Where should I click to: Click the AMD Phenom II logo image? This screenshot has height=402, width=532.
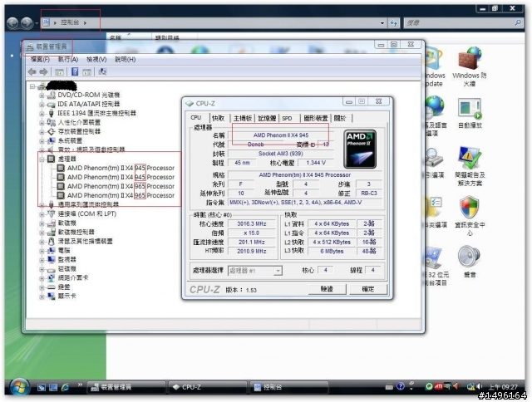(x=360, y=150)
